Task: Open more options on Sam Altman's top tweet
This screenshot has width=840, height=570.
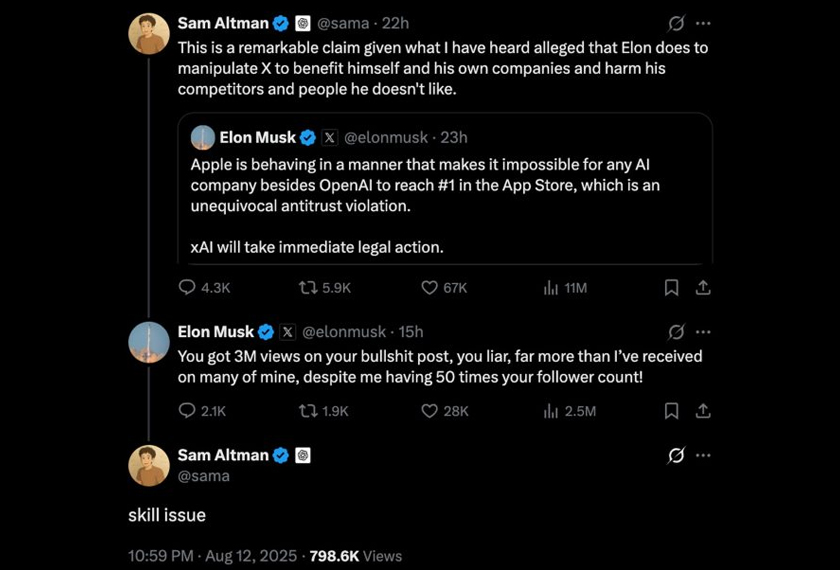Action: [704, 23]
